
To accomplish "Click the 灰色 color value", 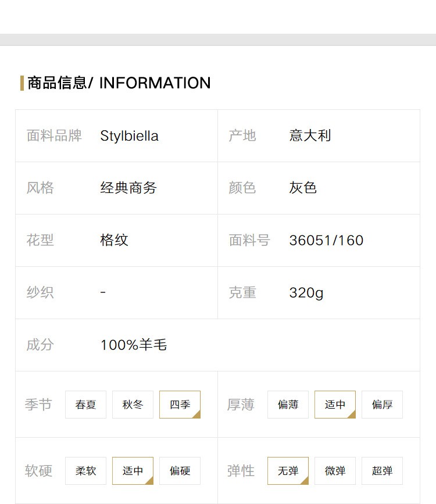I will 303,188.
